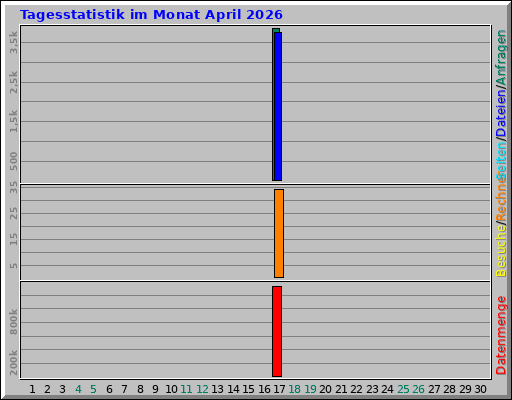Click the '3,5k' y-axis value
This screenshot has height=400, width=512.
pyautogui.click(x=13, y=42)
